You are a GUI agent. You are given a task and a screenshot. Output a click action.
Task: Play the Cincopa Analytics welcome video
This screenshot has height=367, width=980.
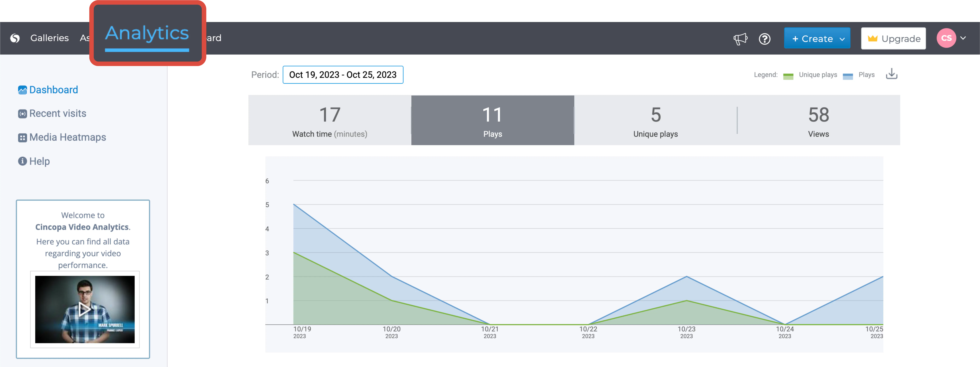point(85,309)
